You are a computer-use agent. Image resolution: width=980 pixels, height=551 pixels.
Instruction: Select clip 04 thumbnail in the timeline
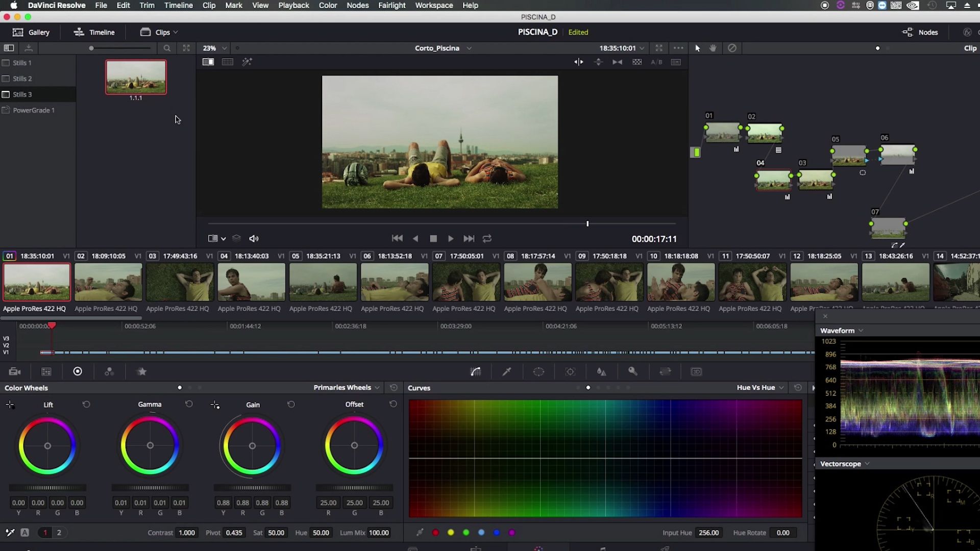(251, 282)
